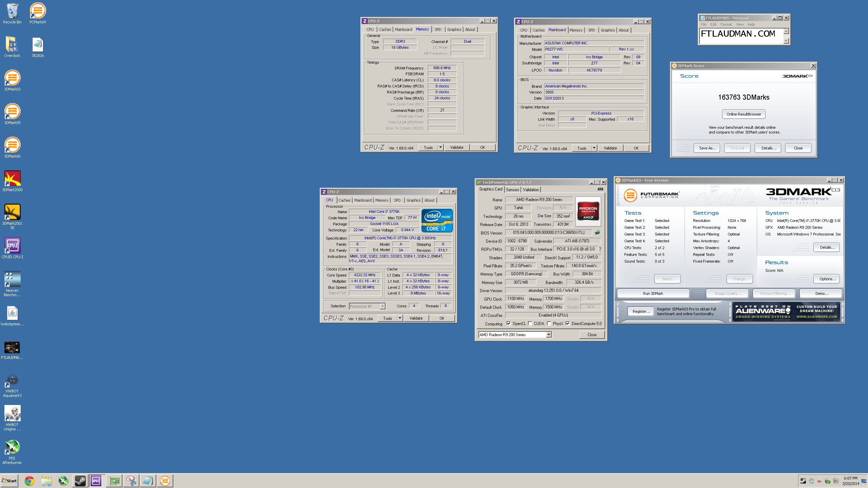Viewport: 868px width, 488px height.
Task: Open Snipping Tool from the taskbar
Action: tap(131, 481)
